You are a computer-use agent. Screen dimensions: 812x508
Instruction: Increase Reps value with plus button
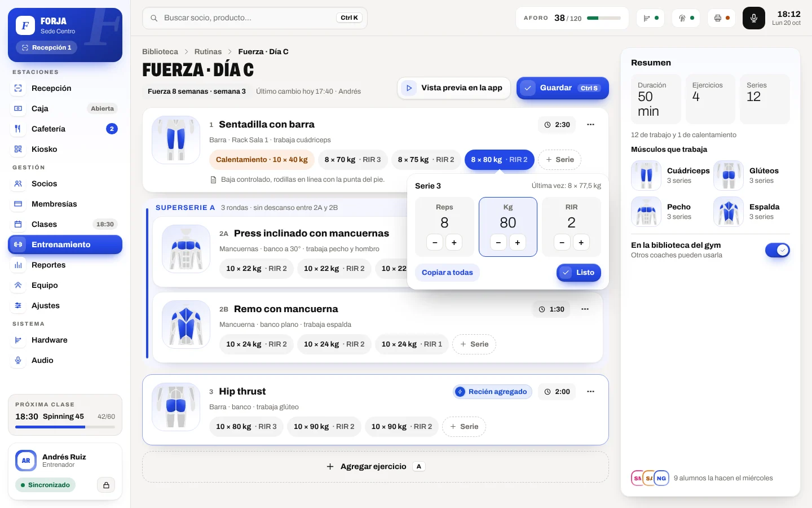(x=454, y=243)
